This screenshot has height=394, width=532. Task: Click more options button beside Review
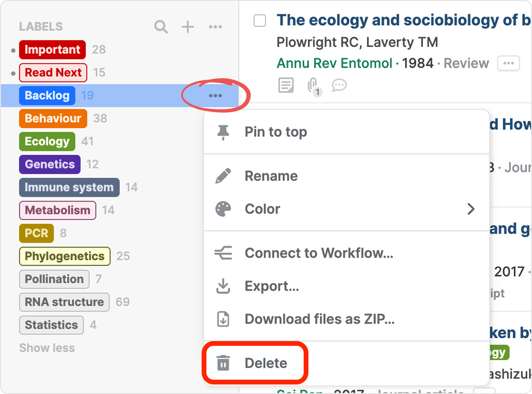[x=508, y=63]
